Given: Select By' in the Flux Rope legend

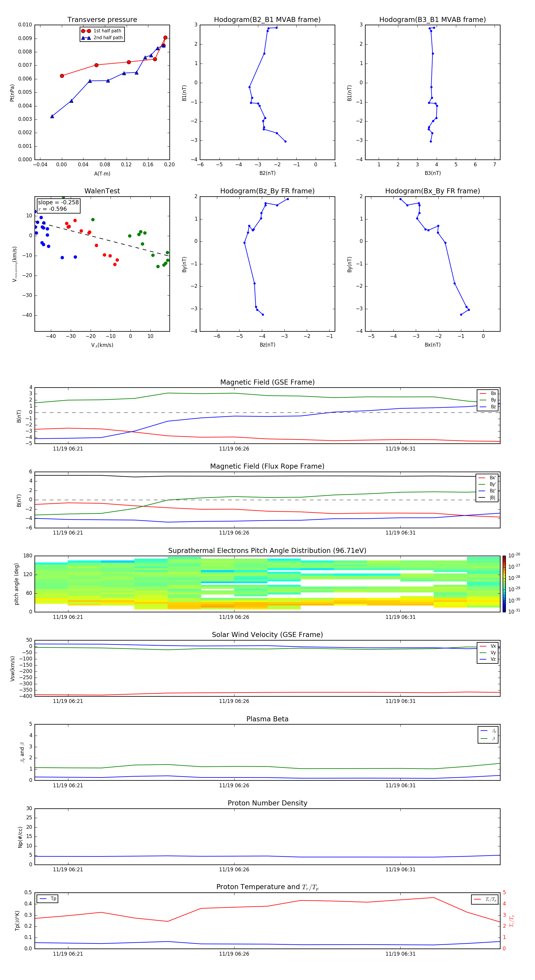Looking at the screenshot, I should [x=487, y=484].
